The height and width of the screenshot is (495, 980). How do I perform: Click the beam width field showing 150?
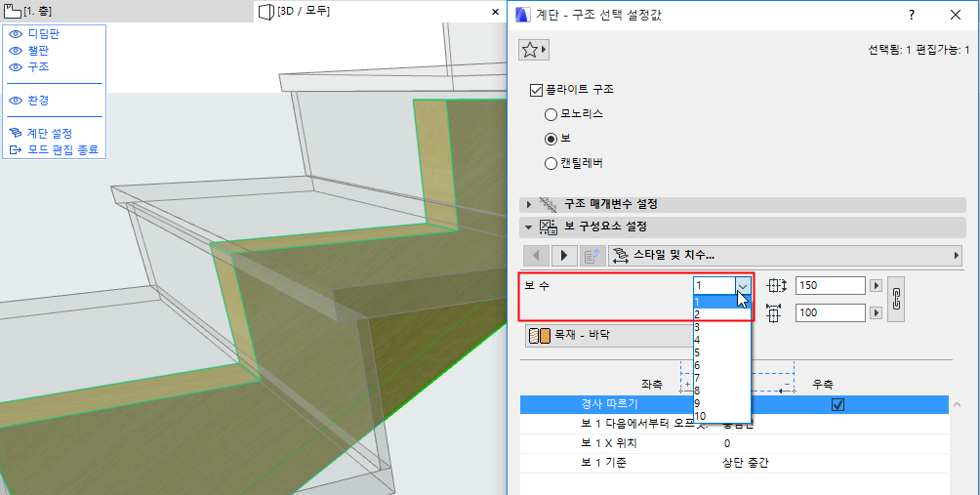point(830,286)
